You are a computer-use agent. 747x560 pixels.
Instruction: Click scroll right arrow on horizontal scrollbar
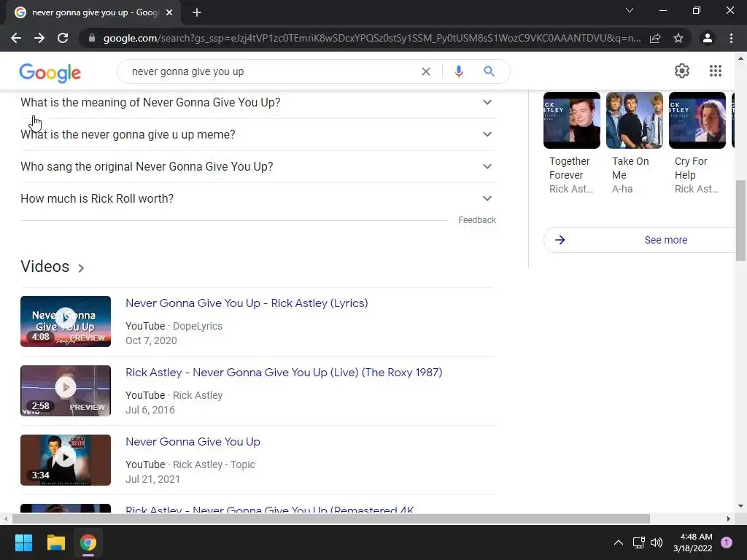click(729, 518)
